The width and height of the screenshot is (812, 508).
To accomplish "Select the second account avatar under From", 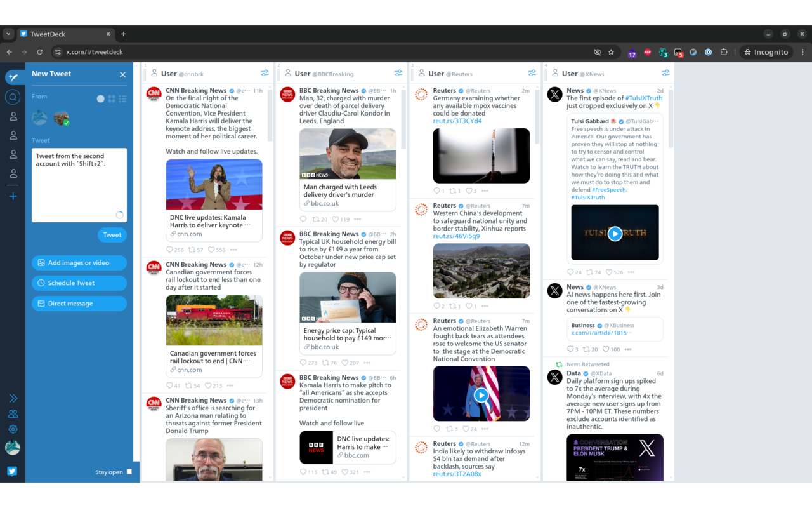I will point(61,117).
